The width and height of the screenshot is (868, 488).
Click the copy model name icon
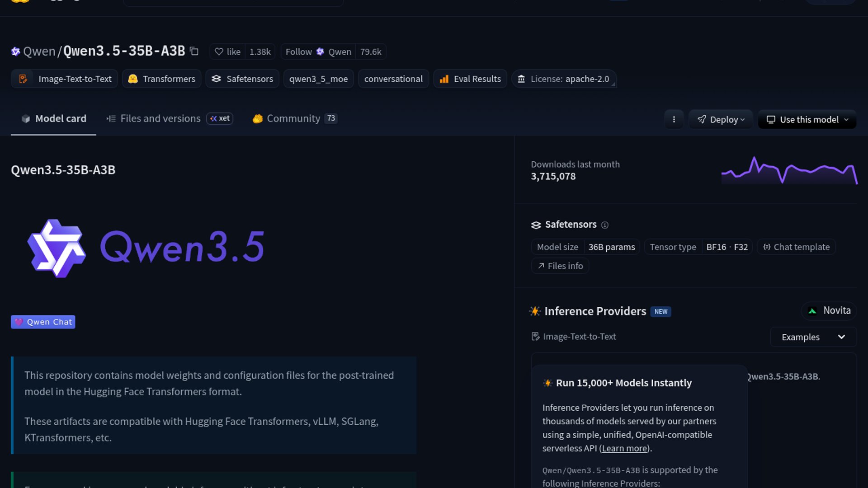point(193,52)
